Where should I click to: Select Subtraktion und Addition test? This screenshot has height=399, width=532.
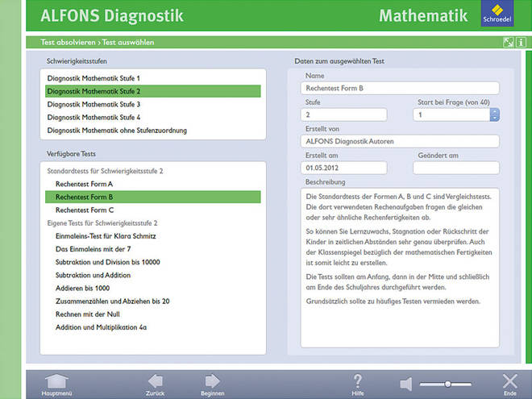pyautogui.click(x=153, y=276)
